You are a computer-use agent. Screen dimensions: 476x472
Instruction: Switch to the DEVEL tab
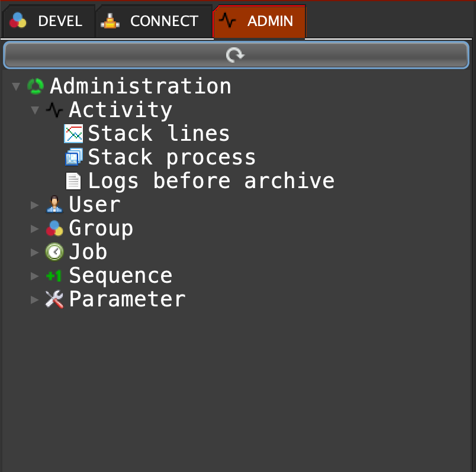click(x=49, y=21)
